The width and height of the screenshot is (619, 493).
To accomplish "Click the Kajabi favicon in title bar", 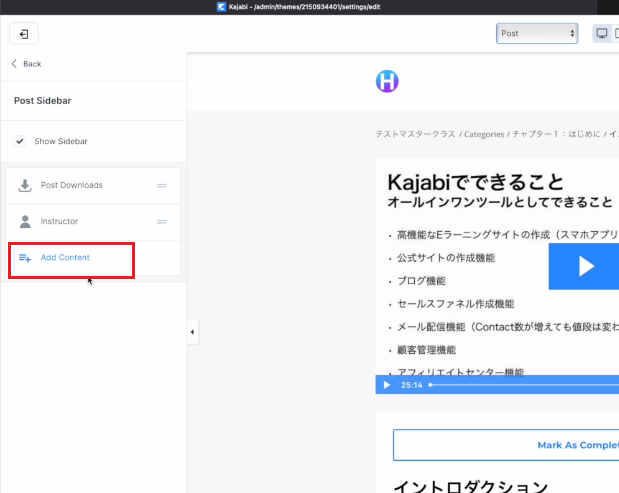I will pyautogui.click(x=221, y=7).
